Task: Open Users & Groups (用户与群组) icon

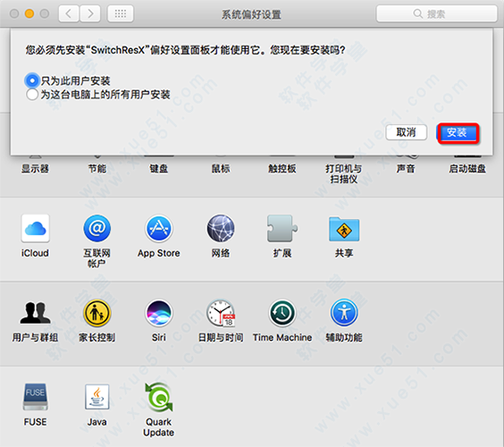Action: click(36, 313)
